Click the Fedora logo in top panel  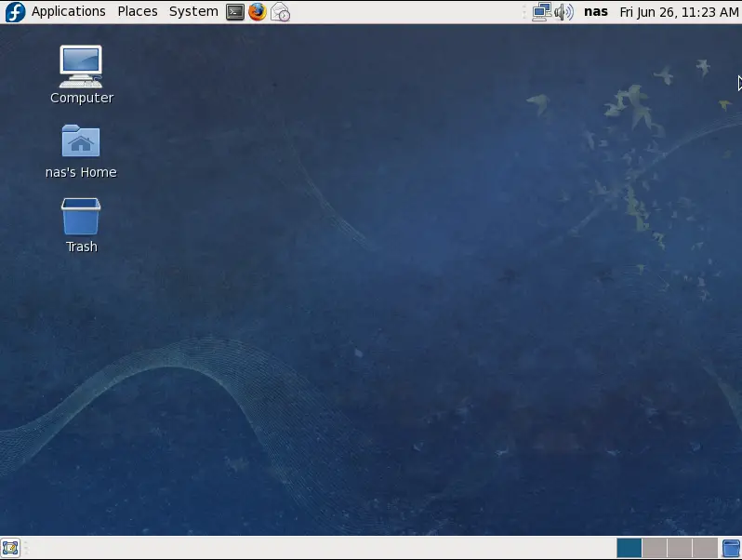[15, 12]
